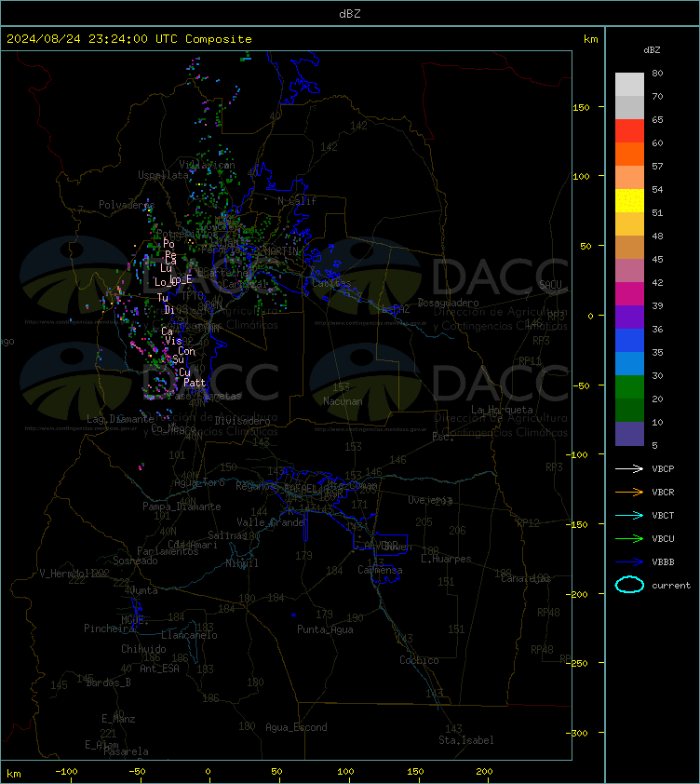700x784 pixels.
Task: Click the 'dBZ' heading above color scale
Action: [x=652, y=50]
